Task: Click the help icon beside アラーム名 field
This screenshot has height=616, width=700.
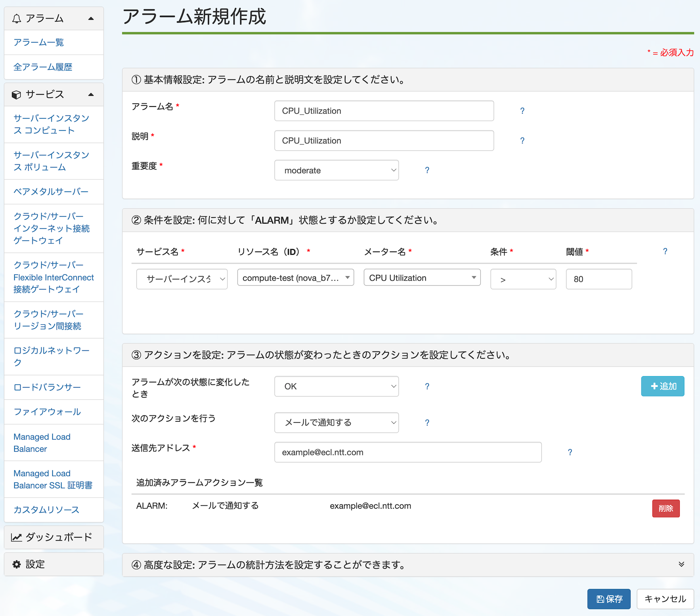Action: (x=522, y=111)
